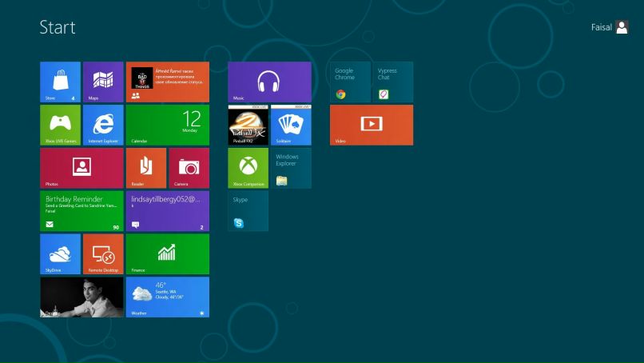
Task: Open Weather tile showing Seattle forecast
Action: [167, 297]
